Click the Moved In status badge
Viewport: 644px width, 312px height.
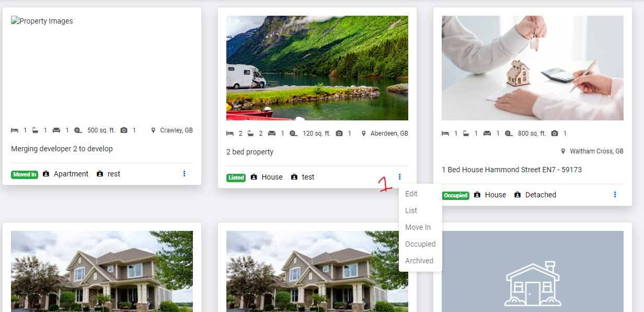[25, 174]
